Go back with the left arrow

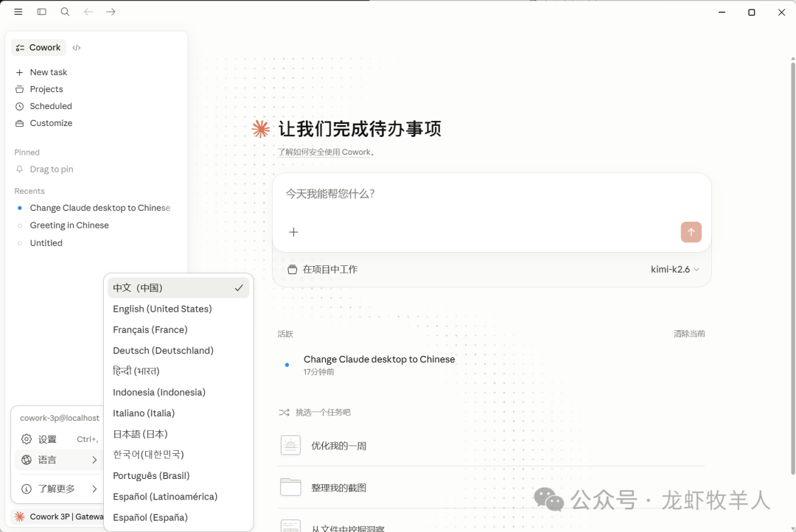88,12
